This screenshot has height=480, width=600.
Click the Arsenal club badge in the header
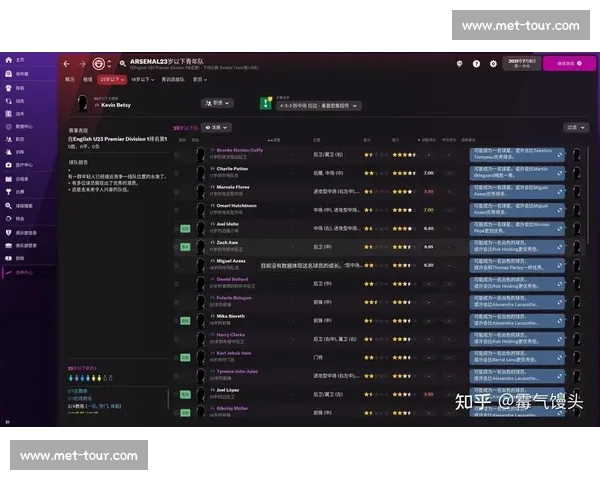point(98,64)
